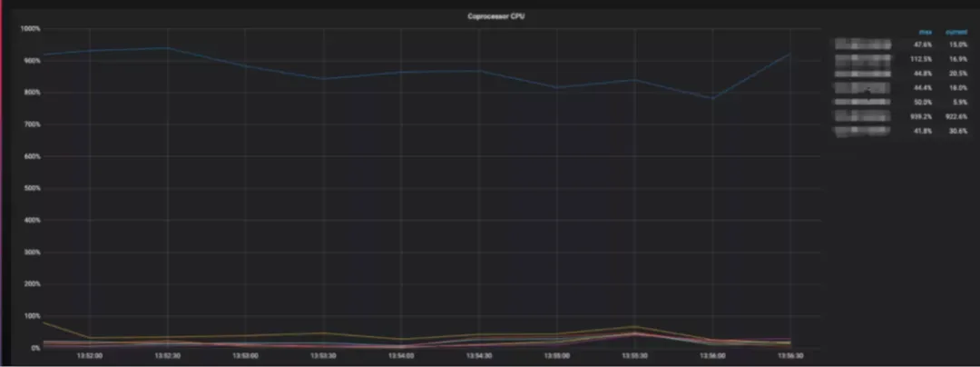Sort legend by the max column header
Screen dimensions: 980x367
926,32
